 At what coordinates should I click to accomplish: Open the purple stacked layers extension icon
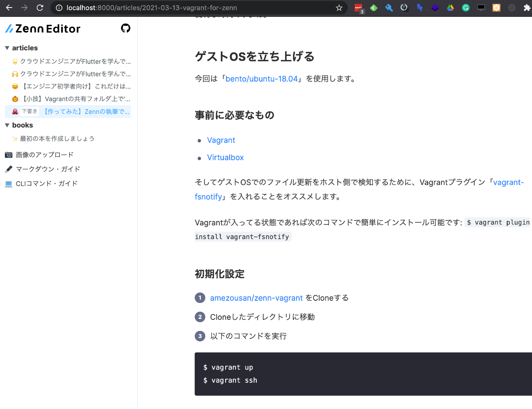coord(435,8)
